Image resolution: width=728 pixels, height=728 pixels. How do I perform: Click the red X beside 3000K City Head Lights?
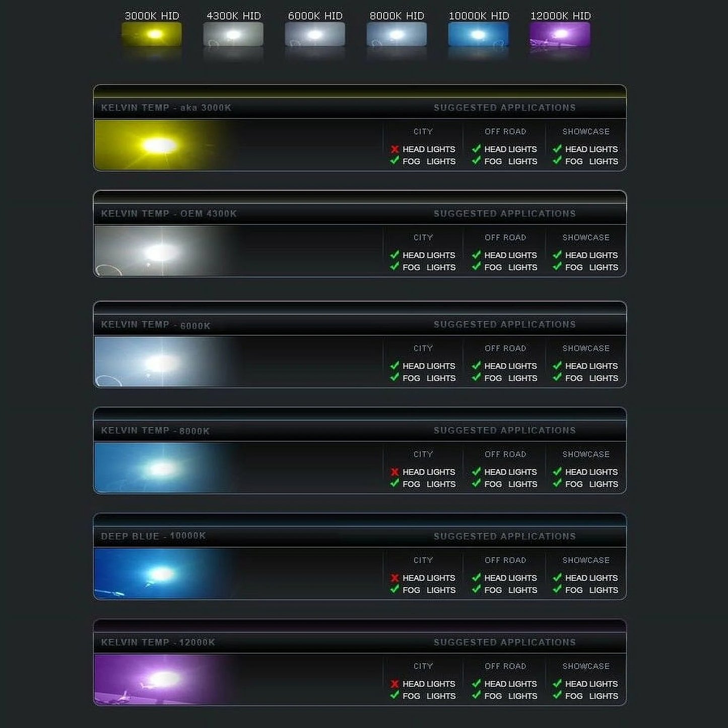click(x=394, y=149)
